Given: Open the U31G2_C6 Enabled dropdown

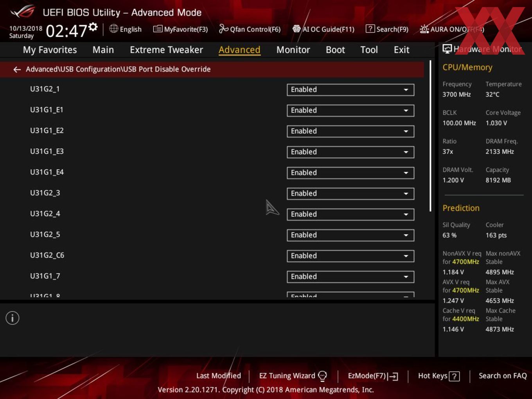Looking at the screenshot, I should pyautogui.click(x=350, y=255).
